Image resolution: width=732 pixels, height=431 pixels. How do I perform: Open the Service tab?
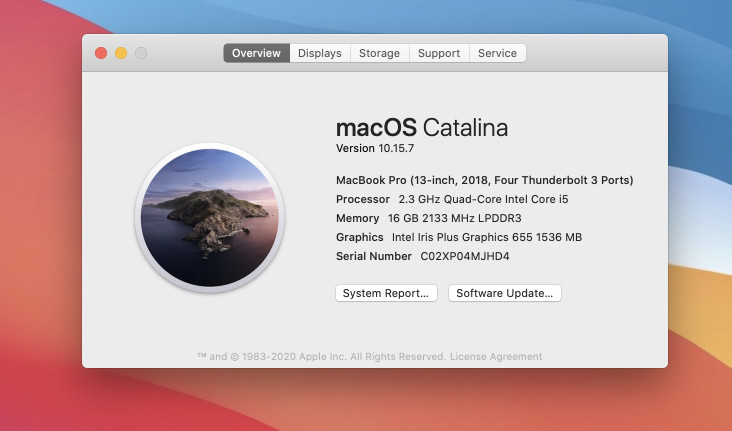498,53
